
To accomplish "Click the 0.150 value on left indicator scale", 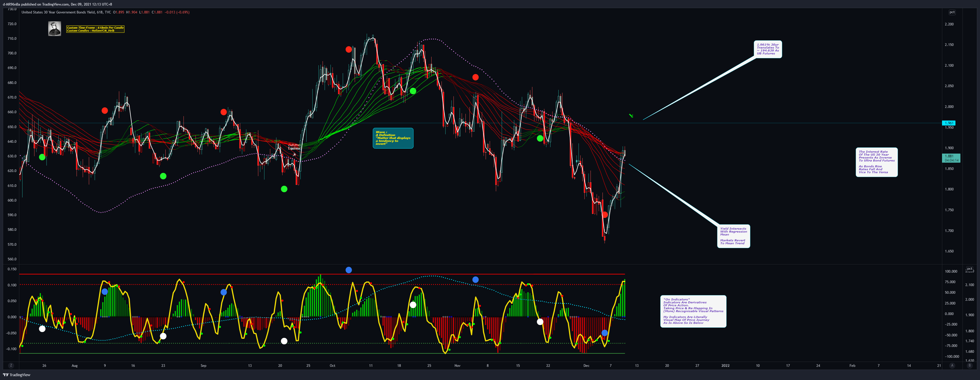I will coord(12,269).
